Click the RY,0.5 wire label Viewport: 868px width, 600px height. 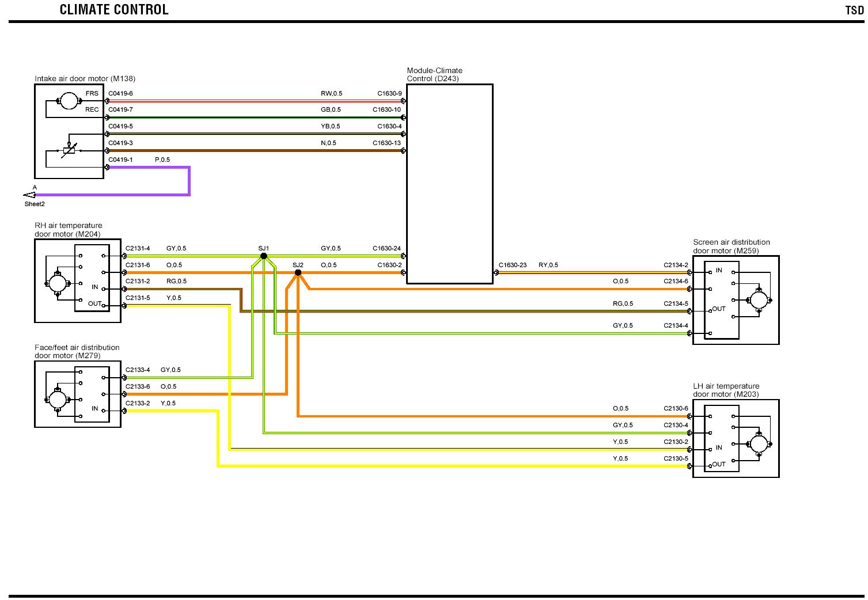548,265
